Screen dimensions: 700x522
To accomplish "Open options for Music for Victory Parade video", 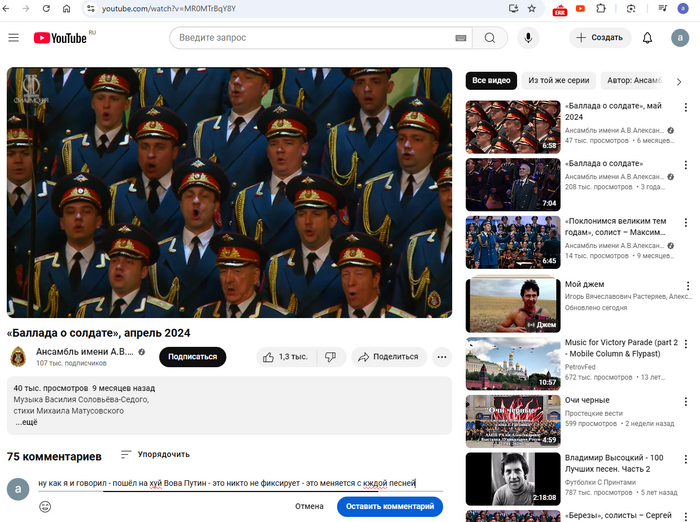I will pyautogui.click(x=686, y=343).
